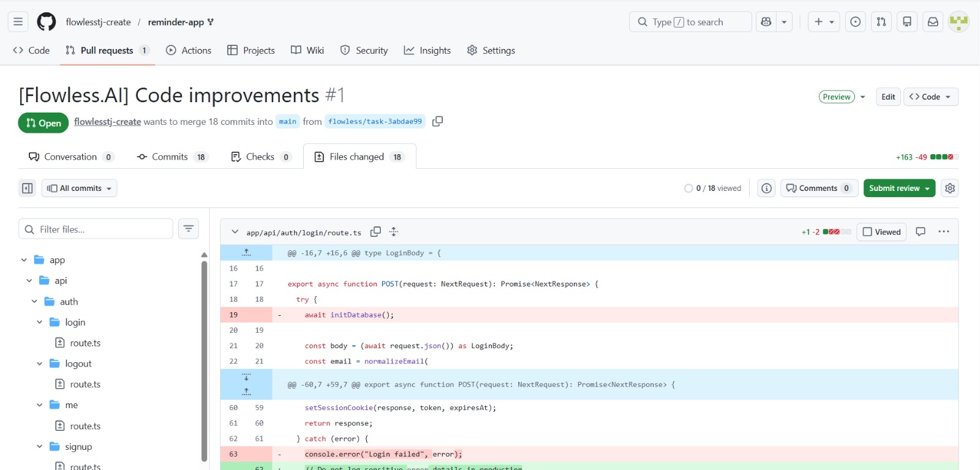980x470 pixels.
Task: Switch to the Commits tab
Action: pos(173,157)
